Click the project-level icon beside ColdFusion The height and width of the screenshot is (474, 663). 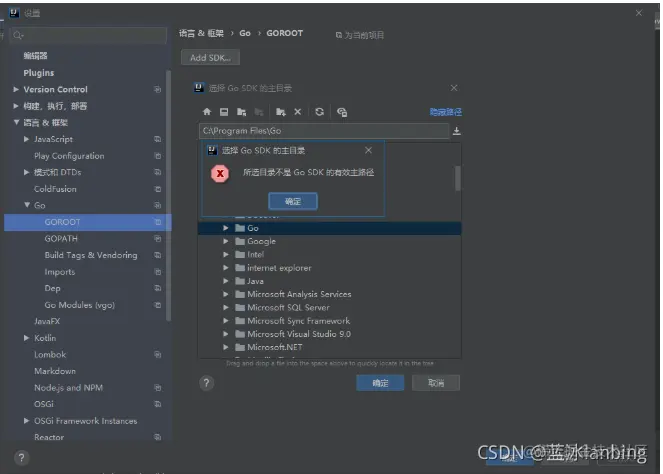point(158,189)
